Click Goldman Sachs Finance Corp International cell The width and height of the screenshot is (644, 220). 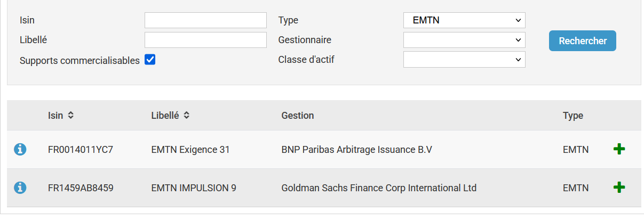(379, 188)
